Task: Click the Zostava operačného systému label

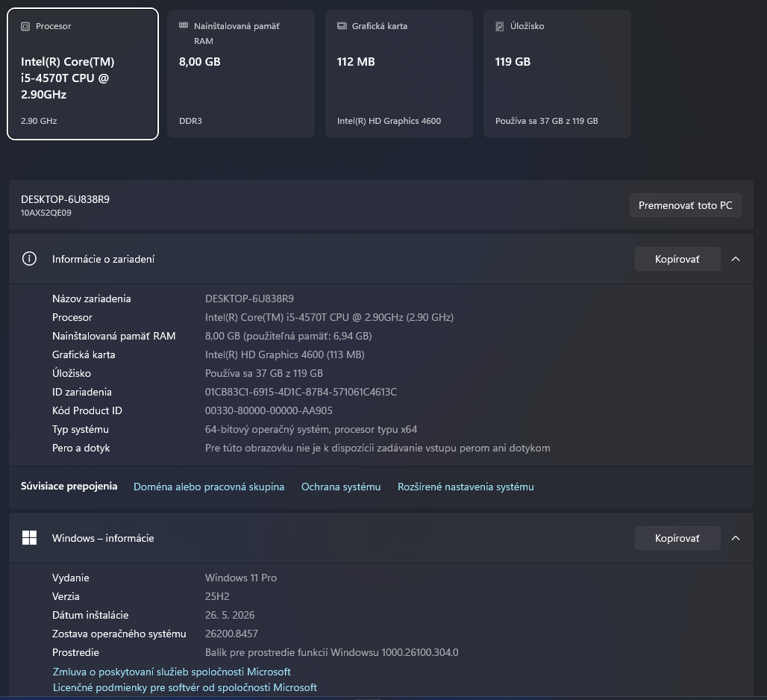Action: click(x=119, y=634)
